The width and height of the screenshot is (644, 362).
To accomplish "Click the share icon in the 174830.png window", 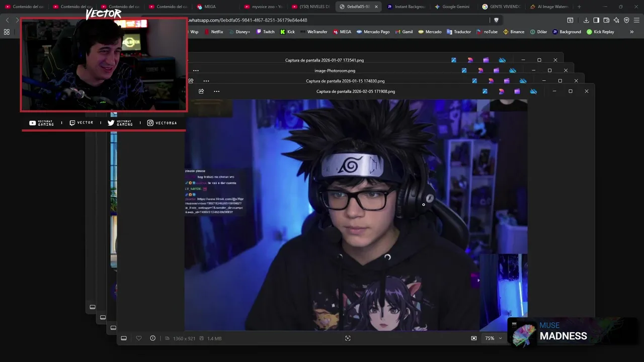I will [x=191, y=81].
